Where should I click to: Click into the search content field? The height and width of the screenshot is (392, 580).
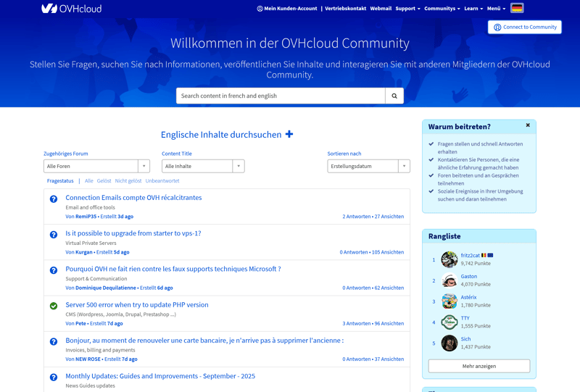(x=281, y=96)
